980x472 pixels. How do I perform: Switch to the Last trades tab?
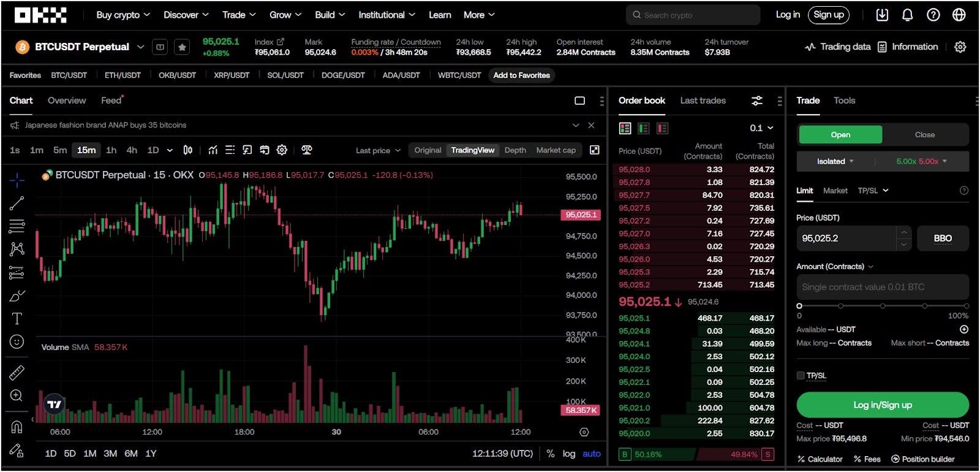703,101
